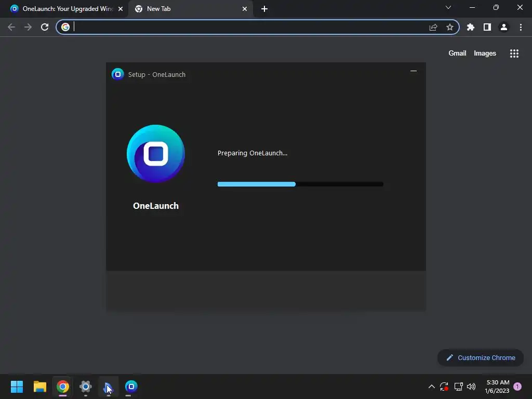
Task: Open Settings gear on taskbar
Action: 86,387
